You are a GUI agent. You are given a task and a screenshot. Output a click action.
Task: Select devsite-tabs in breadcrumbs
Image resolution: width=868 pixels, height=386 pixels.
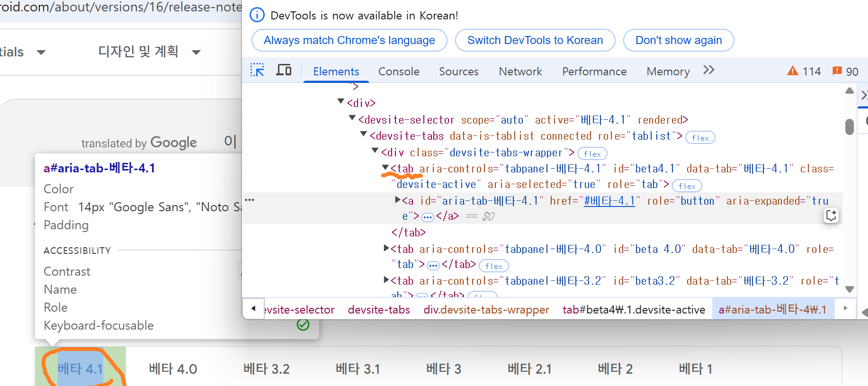[x=379, y=310]
